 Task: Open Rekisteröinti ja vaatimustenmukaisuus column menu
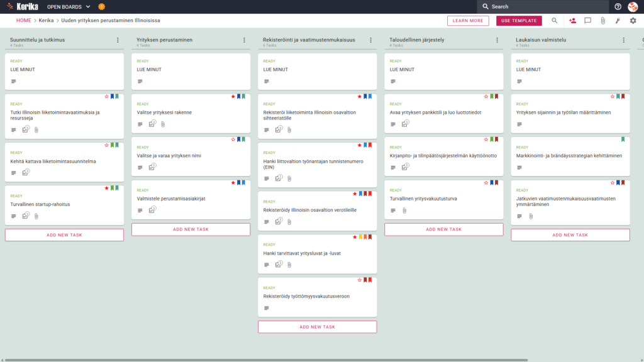[371, 40]
